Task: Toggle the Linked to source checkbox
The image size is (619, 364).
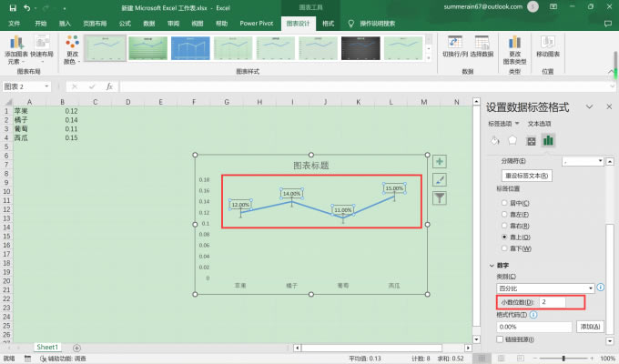Action: [x=500, y=339]
